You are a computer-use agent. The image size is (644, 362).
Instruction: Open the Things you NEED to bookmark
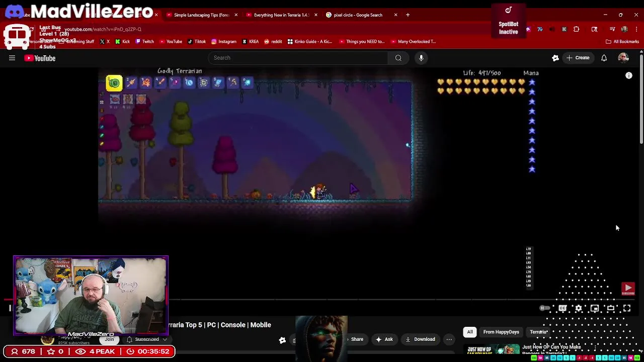click(362, 42)
